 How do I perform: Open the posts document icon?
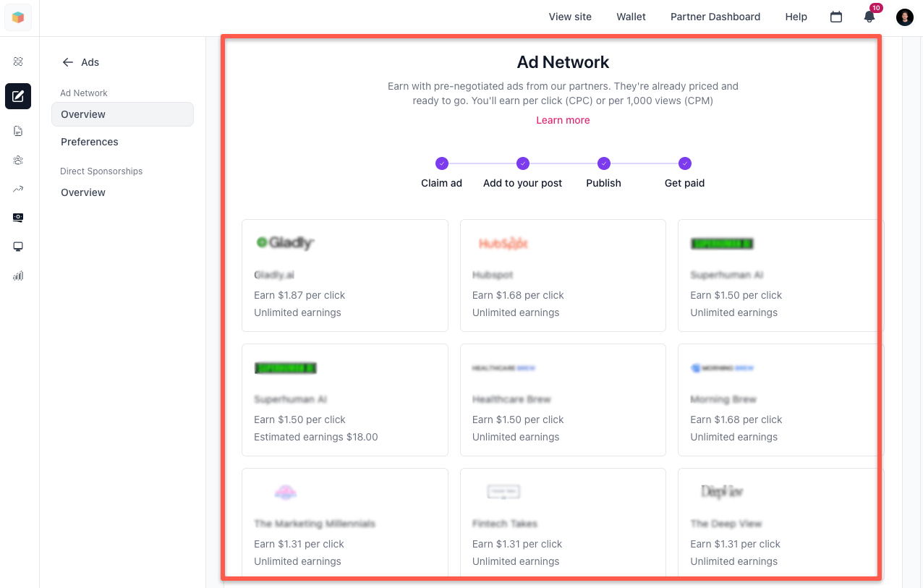coord(17,131)
